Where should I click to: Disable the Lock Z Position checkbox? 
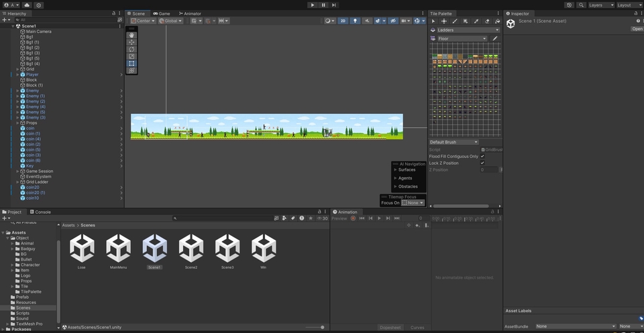coord(482,163)
